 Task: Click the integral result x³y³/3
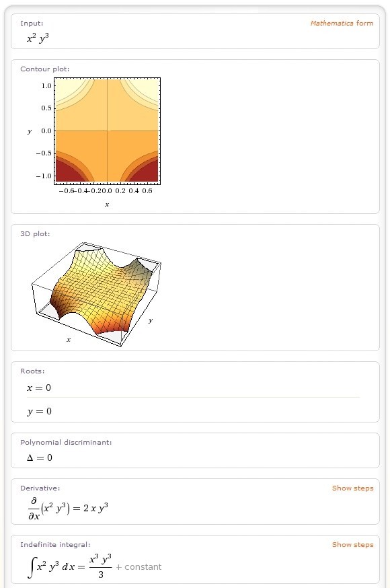100,566
